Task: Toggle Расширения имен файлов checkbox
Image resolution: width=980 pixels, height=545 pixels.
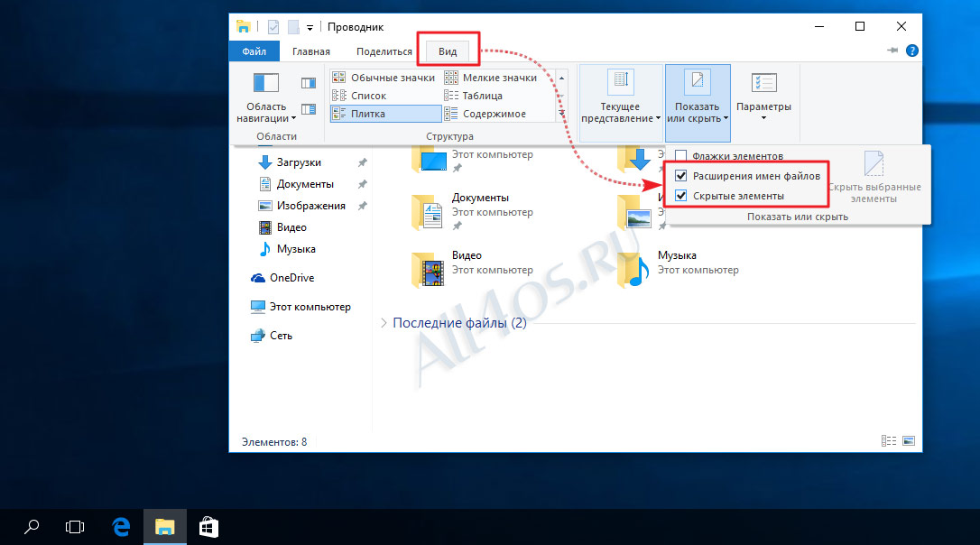Action: pyautogui.click(x=681, y=176)
